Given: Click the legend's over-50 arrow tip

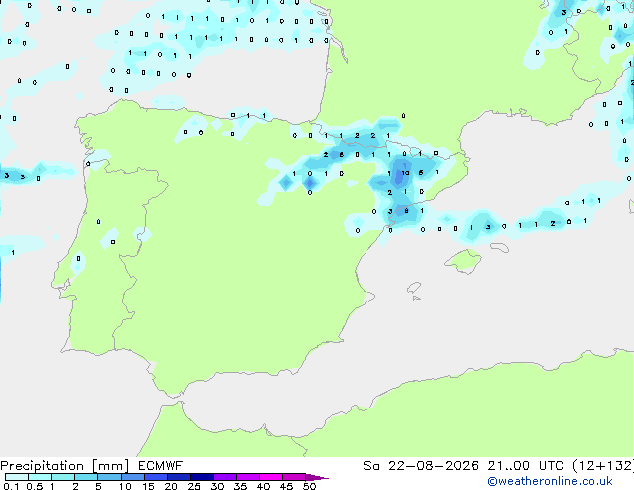Looking at the screenshot, I should click(x=317, y=477).
